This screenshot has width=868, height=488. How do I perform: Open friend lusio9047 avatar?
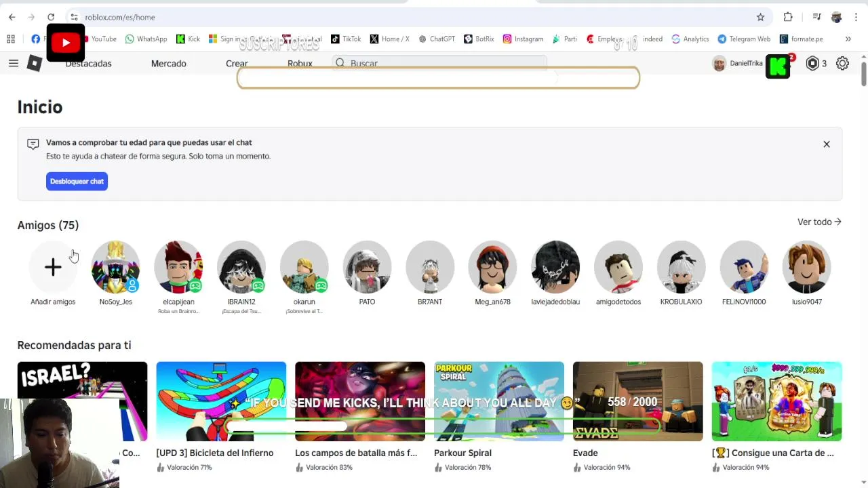pos(807,267)
